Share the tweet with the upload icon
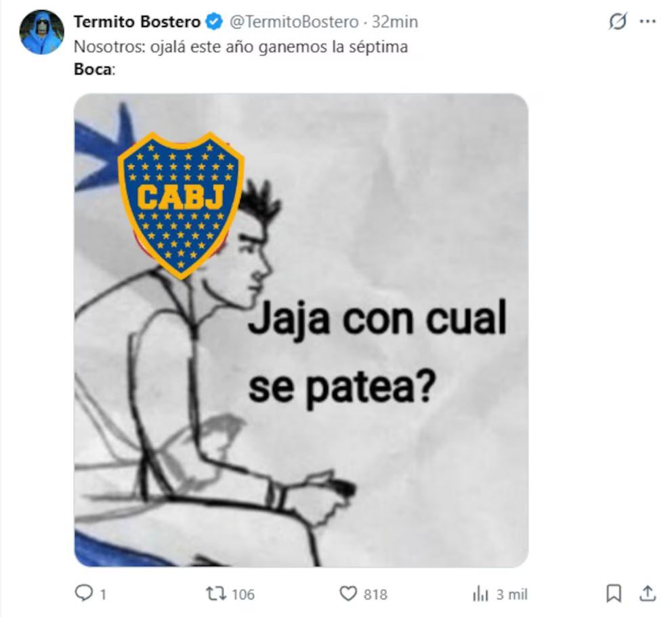 click(x=648, y=593)
